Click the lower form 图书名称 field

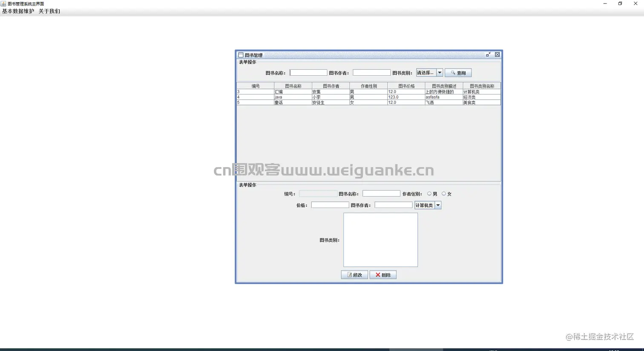point(381,194)
